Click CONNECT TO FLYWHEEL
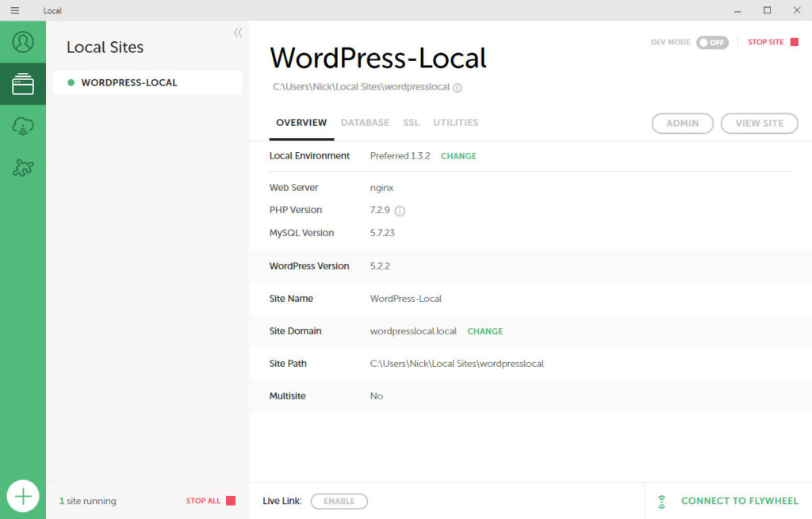 pos(739,501)
